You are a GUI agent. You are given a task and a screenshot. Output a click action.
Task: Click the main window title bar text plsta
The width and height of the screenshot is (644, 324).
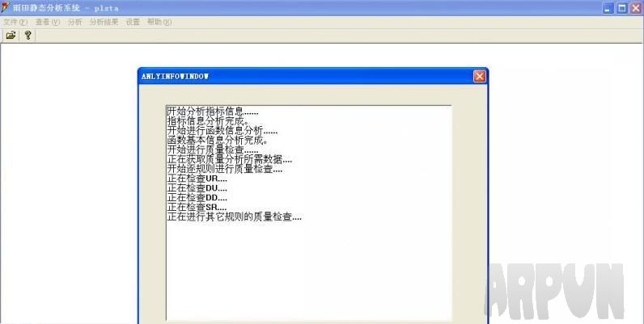coord(106,8)
